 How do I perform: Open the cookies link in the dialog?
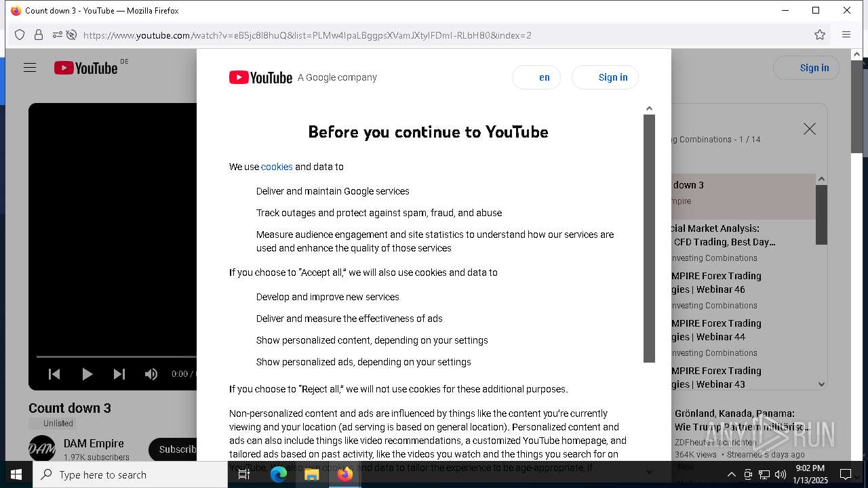tap(277, 167)
